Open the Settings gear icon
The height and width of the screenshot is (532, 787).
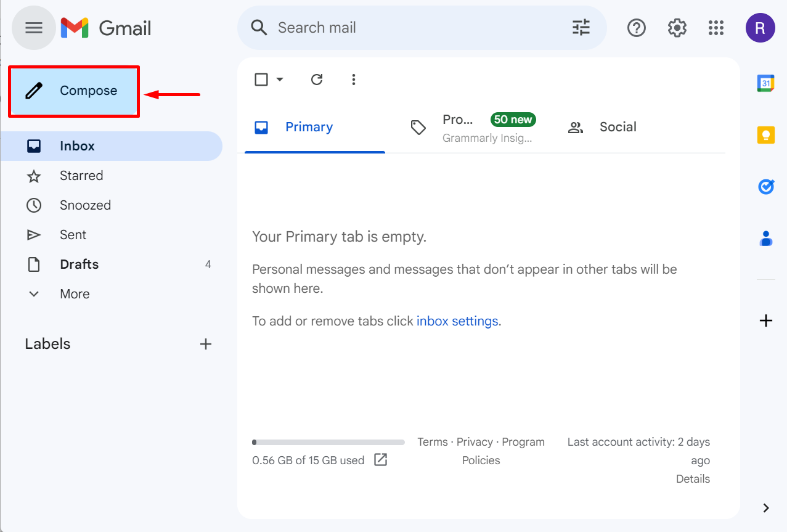point(677,28)
